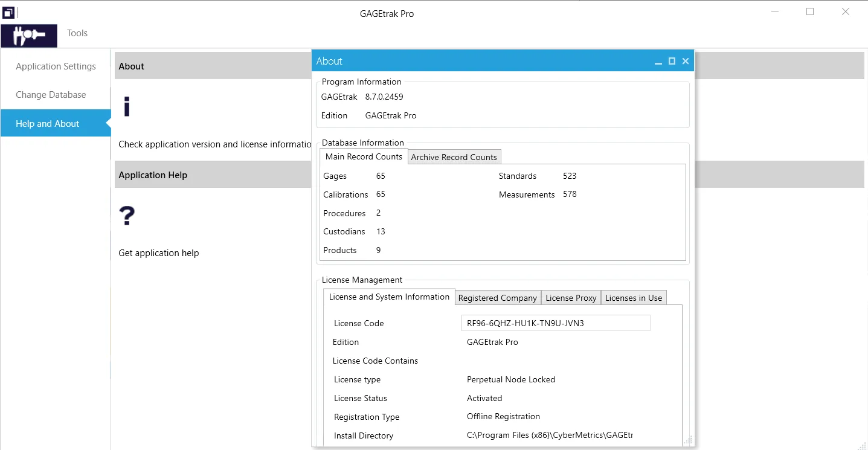The height and width of the screenshot is (450, 868).
Task: Open the License Proxy tab
Action: pyautogui.click(x=571, y=298)
